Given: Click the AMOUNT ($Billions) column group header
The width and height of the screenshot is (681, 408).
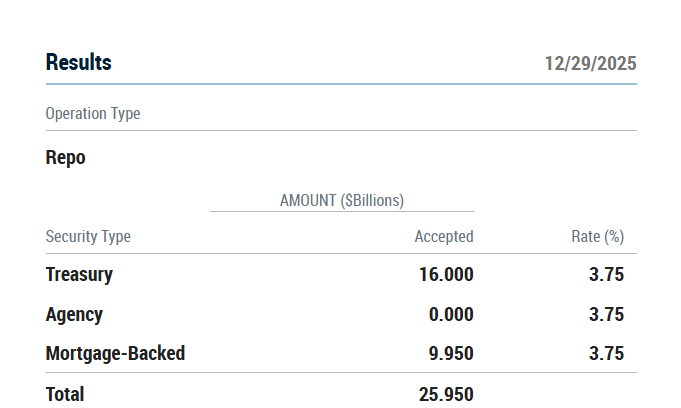Looking at the screenshot, I should click(x=342, y=200).
